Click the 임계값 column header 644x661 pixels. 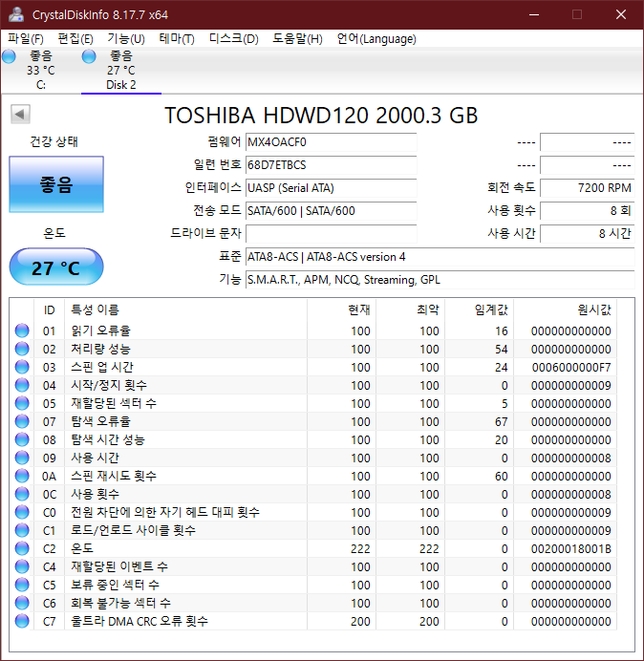click(x=479, y=309)
